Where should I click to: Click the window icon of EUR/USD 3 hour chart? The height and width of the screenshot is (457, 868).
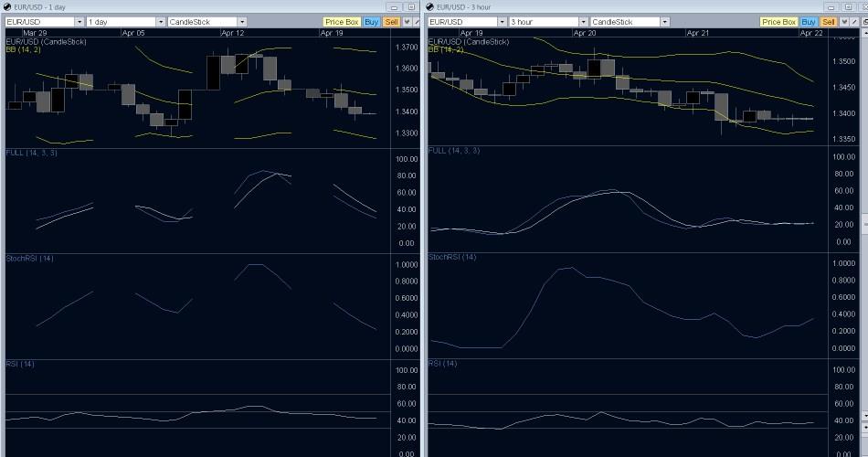tap(430, 7)
